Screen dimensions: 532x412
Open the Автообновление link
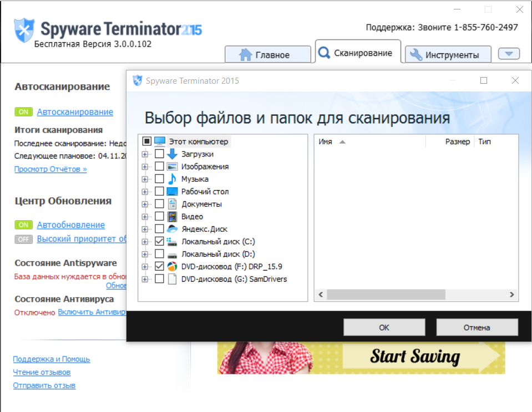point(71,225)
